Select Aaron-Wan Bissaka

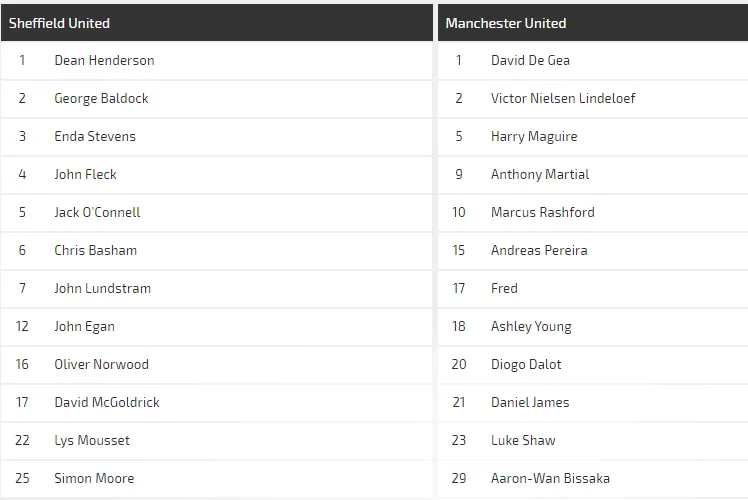coord(550,478)
